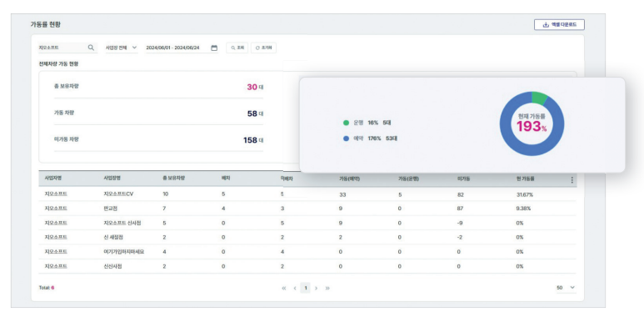Screen dimensions: 644x322
Task: Select the 지오소프트CV row name
Action: 118,194
